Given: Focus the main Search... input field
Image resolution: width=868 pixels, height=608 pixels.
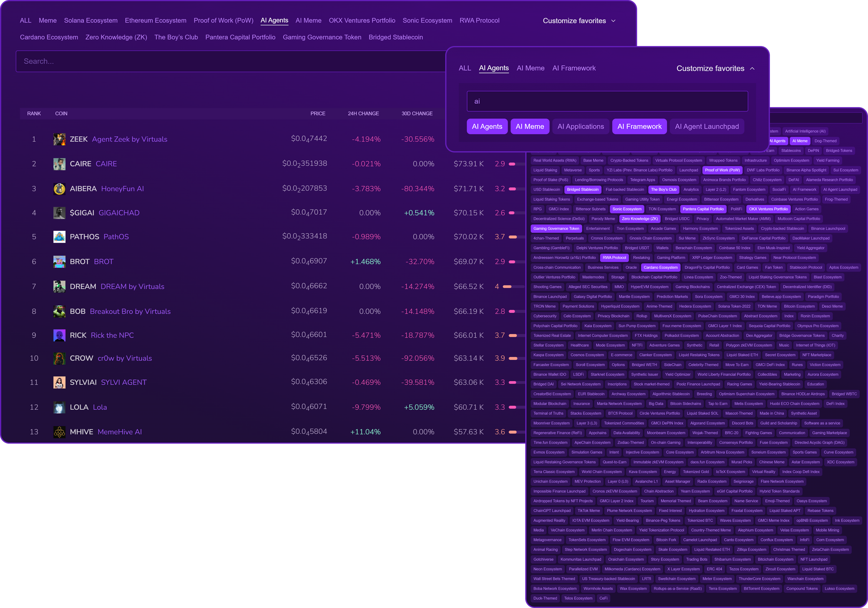Looking at the screenshot, I should click(231, 61).
